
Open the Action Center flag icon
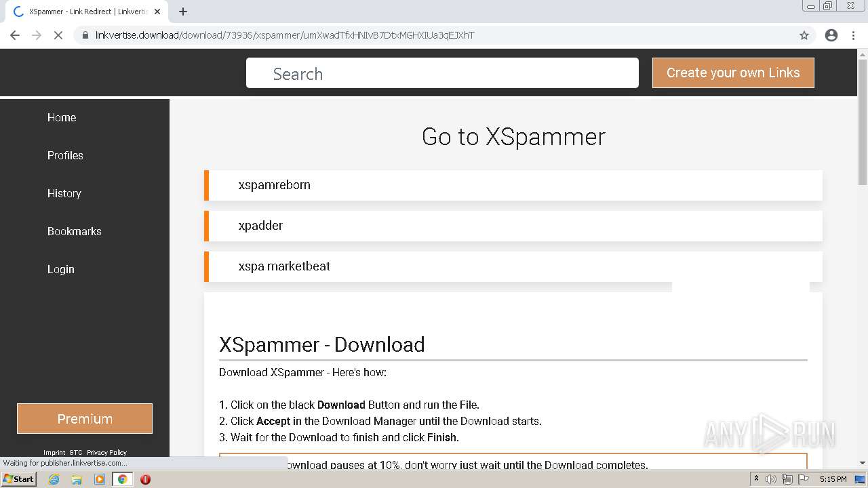(804, 479)
